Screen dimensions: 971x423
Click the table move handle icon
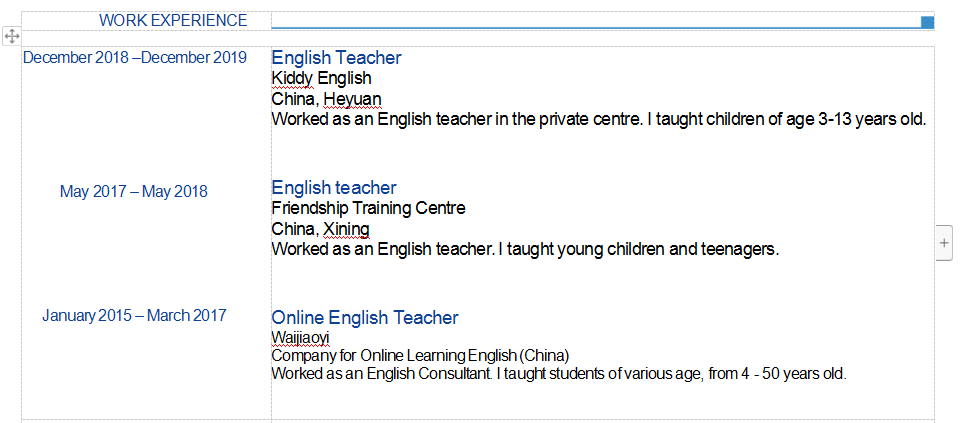11,36
